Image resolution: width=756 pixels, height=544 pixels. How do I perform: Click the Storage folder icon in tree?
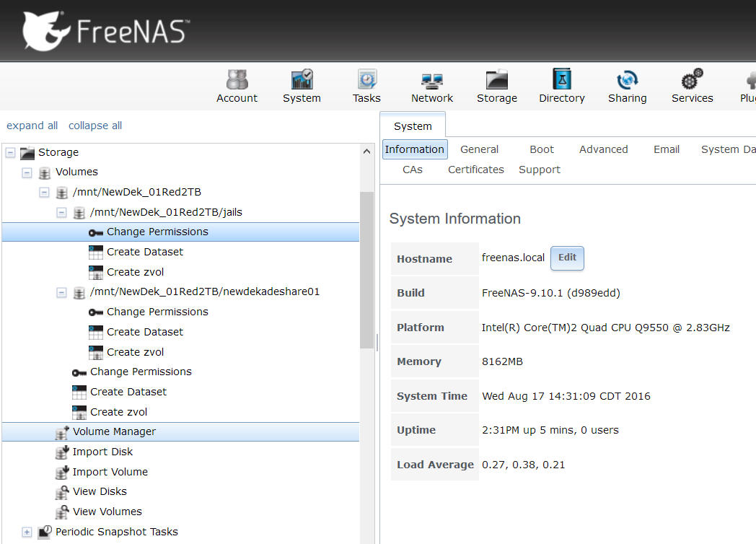click(x=27, y=153)
